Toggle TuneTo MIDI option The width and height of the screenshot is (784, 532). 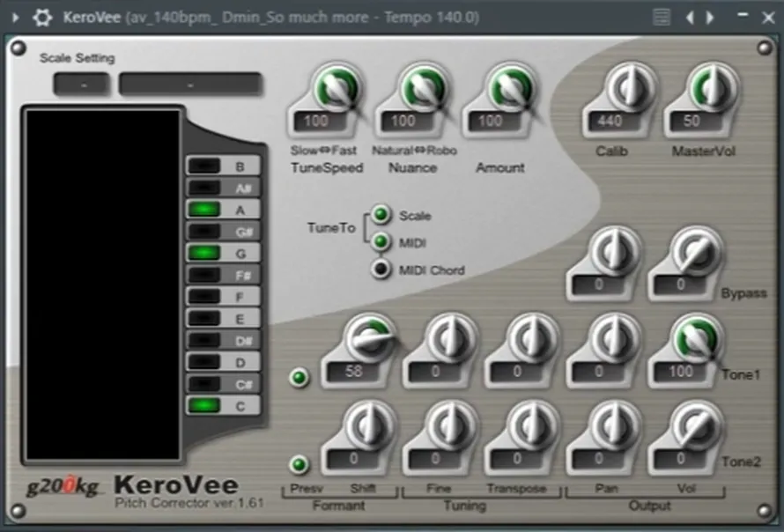point(381,242)
